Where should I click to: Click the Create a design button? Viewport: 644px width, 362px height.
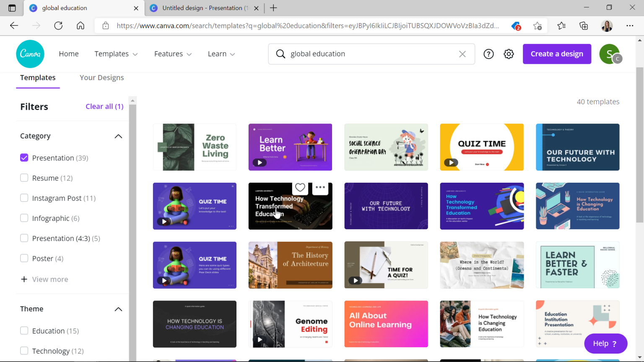pyautogui.click(x=557, y=54)
